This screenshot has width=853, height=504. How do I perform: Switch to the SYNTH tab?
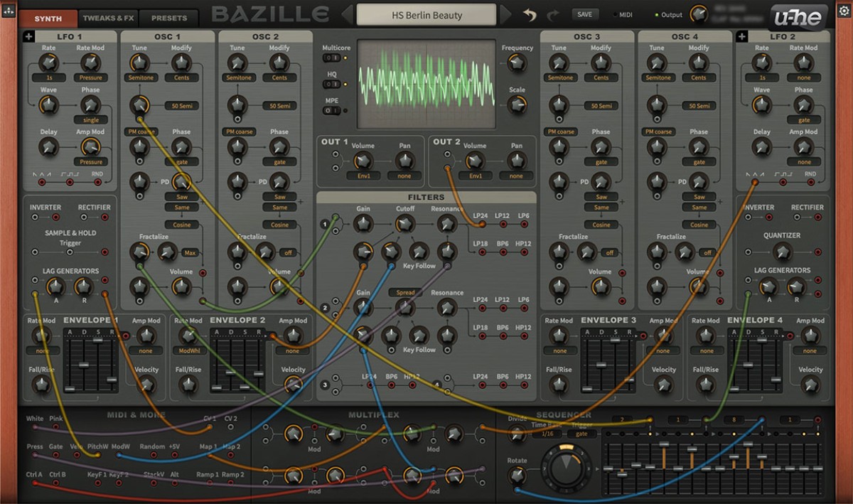point(48,18)
